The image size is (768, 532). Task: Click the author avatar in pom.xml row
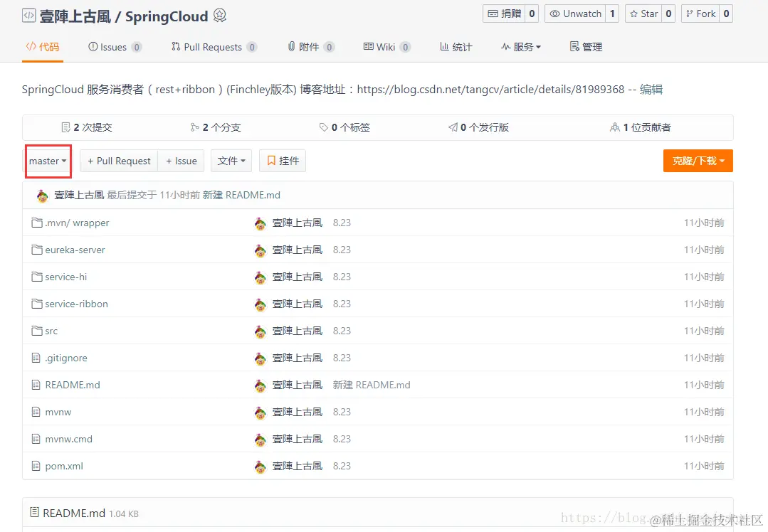[x=260, y=467]
